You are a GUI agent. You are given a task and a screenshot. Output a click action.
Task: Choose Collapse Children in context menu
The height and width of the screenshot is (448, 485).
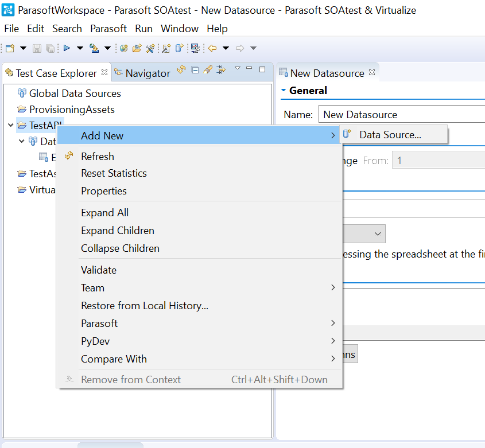(x=200, y=248)
